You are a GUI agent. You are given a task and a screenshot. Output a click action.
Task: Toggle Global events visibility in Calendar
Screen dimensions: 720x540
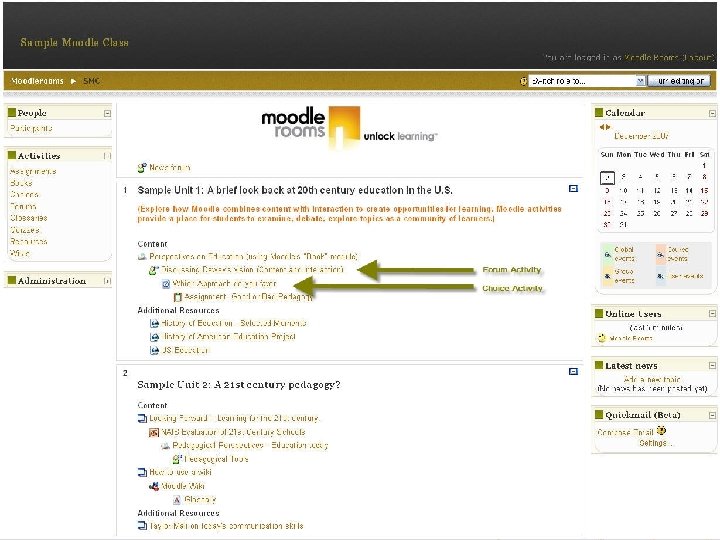tap(608, 254)
